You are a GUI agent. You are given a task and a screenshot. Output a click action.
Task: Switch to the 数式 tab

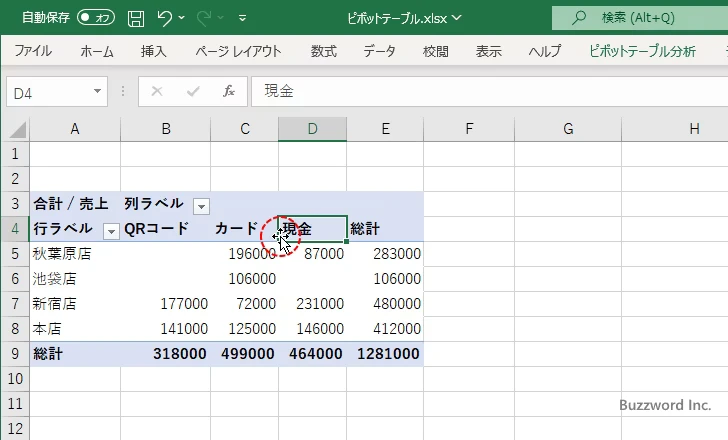pyautogui.click(x=324, y=51)
